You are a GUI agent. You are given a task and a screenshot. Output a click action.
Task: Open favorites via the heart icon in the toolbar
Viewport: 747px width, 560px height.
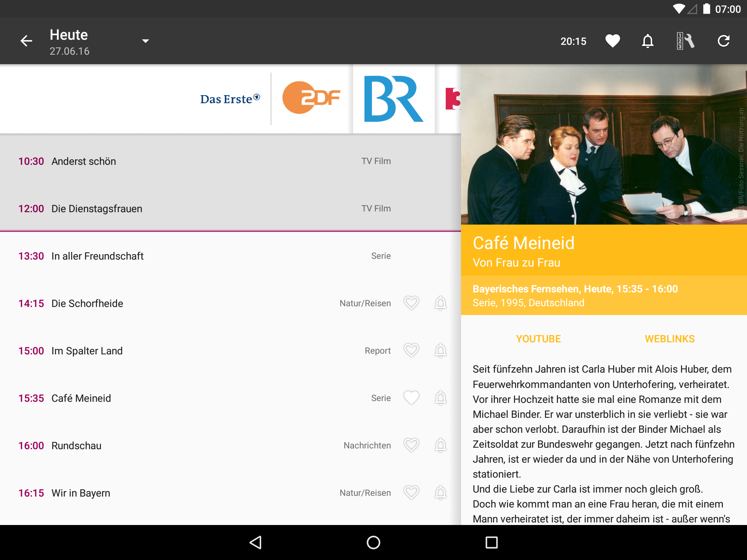[x=612, y=41]
